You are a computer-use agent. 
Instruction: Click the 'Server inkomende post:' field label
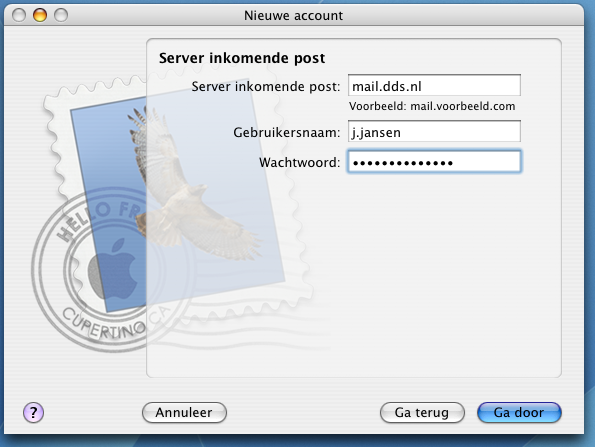point(266,87)
